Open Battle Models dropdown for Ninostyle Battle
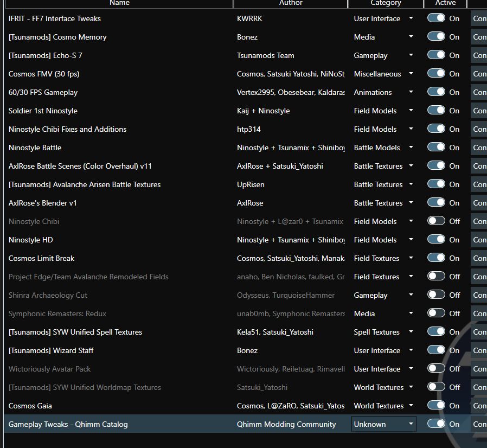The width and height of the screenshot is (487, 448). [383, 148]
